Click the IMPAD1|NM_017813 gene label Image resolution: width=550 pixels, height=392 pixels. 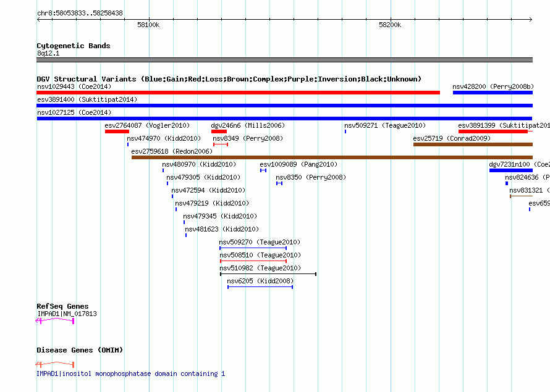tap(67, 314)
